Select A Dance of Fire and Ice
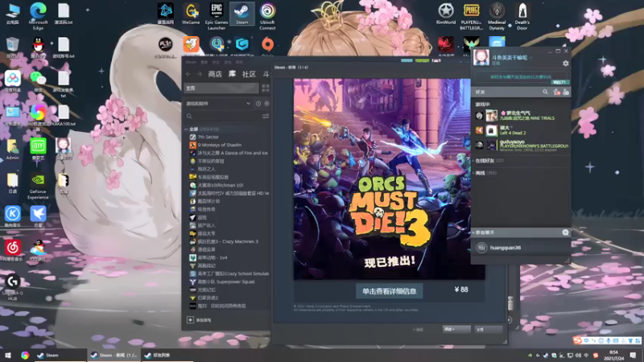 pos(229,153)
